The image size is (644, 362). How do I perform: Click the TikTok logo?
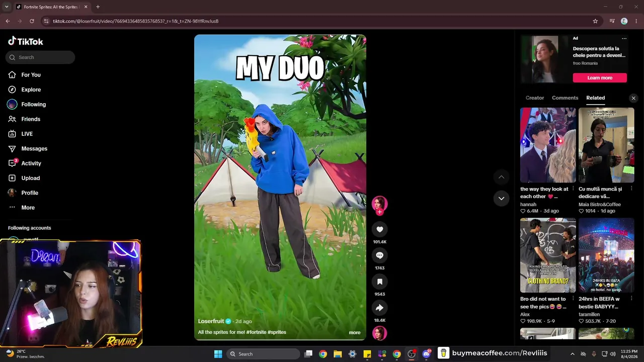pyautogui.click(x=26, y=41)
